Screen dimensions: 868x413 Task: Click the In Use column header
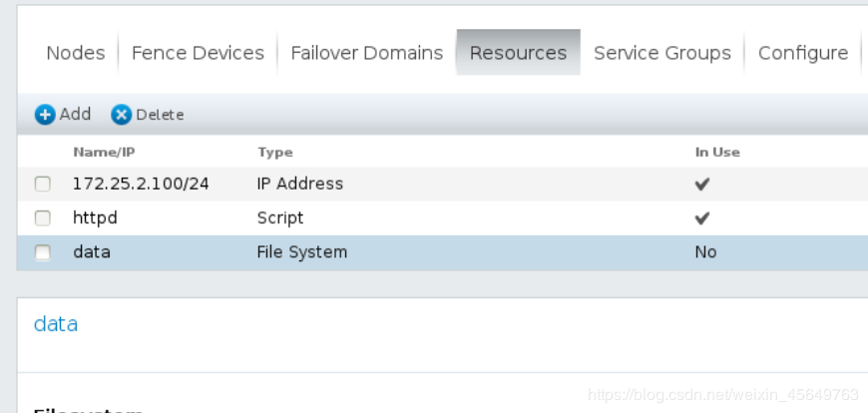(x=717, y=153)
